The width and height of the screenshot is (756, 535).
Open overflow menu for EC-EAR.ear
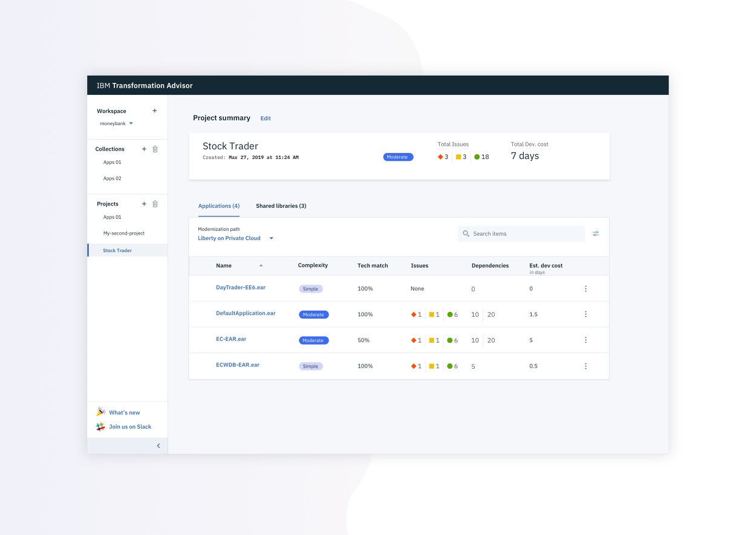click(x=585, y=340)
